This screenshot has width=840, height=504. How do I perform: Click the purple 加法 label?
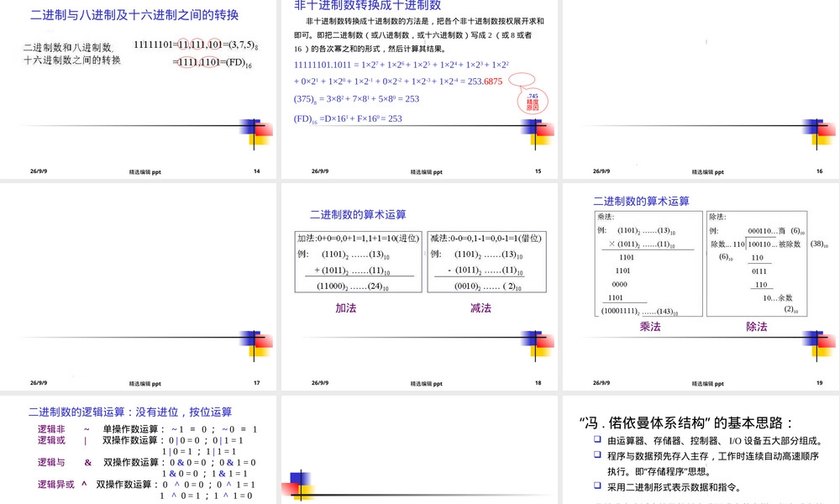click(345, 308)
